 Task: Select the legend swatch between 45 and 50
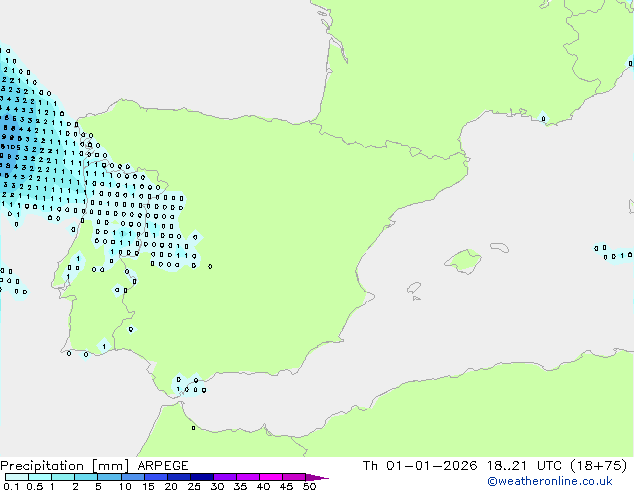click(297, 478)
